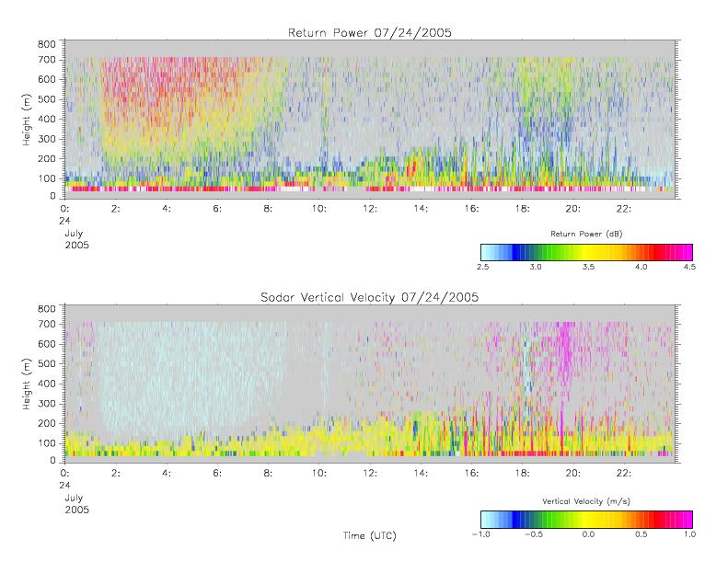Select the 0.0 tick on Vertical Velocity colorbar
This screenshot has height=562, width=728.
click(x=588, y=534)
